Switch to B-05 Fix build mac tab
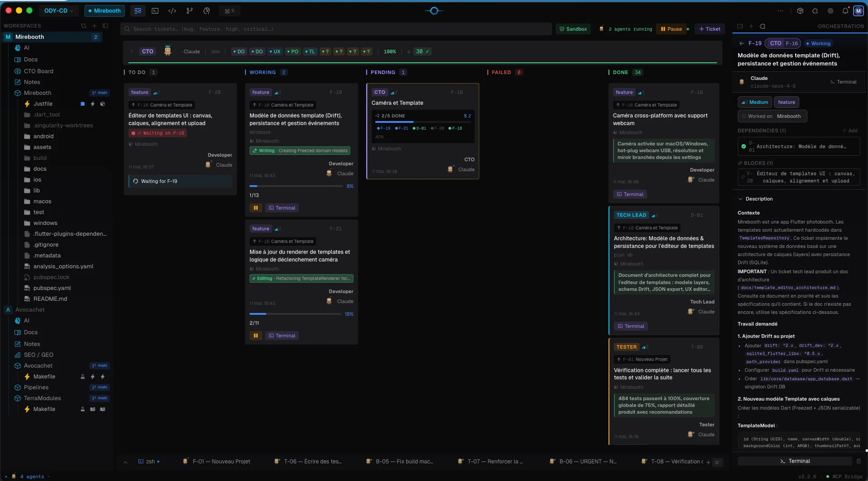868x481 pixels. tap(401, 462)
